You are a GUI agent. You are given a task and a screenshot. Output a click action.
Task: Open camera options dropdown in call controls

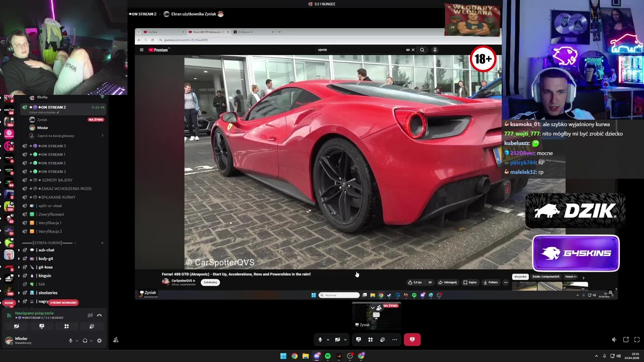[x=345, y=339]
